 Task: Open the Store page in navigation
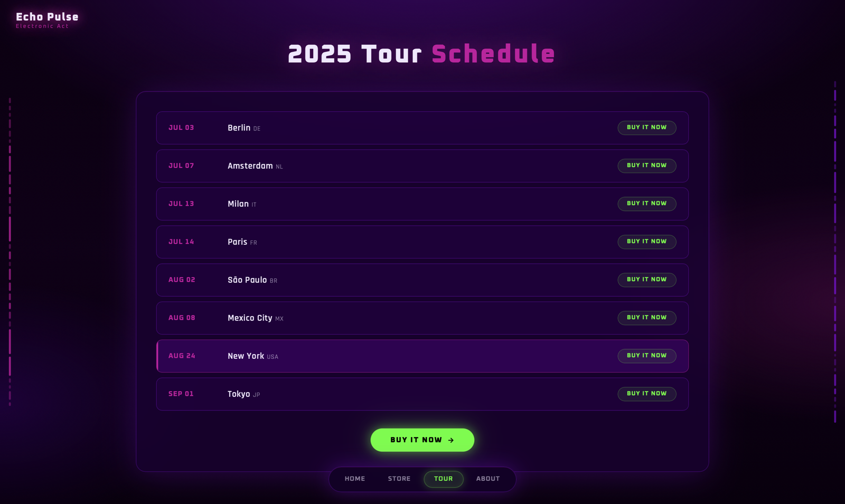[399, 479]
